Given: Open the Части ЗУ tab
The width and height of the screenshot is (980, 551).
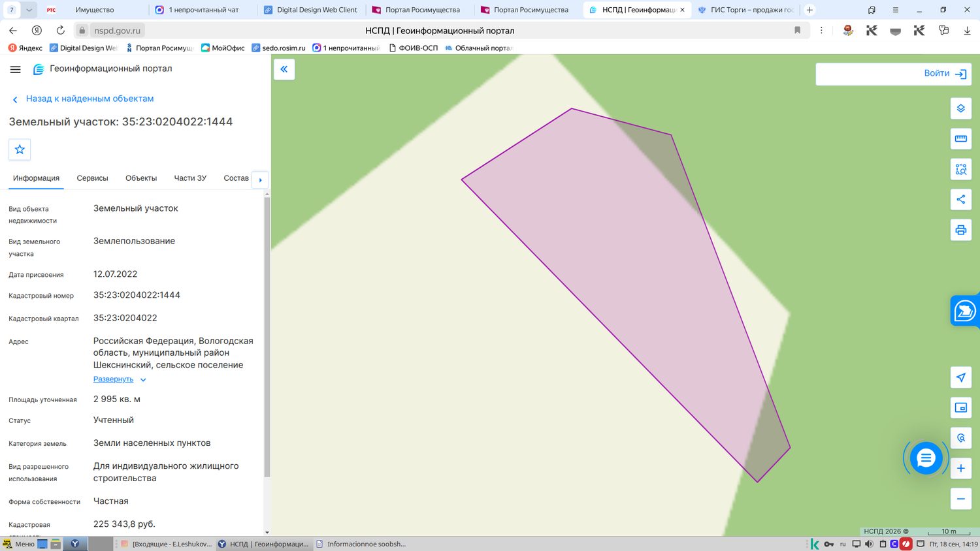Looking at the screenshot, I should click(190, 178).
